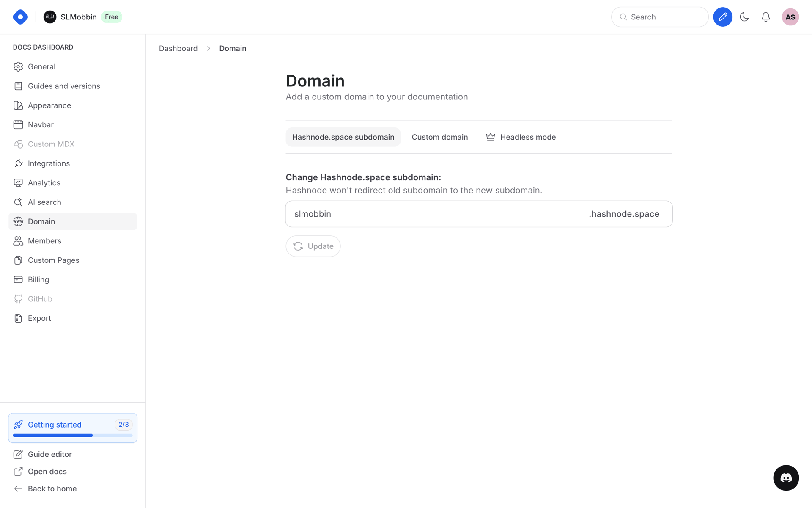Viewport: 812px width, 508px height.
Task: Toggle dark mode moon icon
Action: [x=744, y=17]
